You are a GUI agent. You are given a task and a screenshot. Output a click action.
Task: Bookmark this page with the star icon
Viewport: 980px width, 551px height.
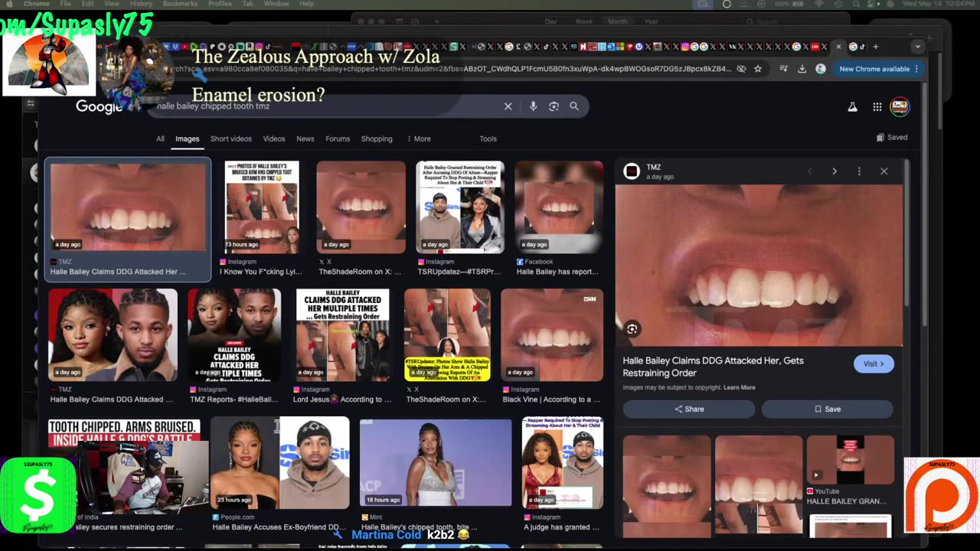[x=758, y=69]
